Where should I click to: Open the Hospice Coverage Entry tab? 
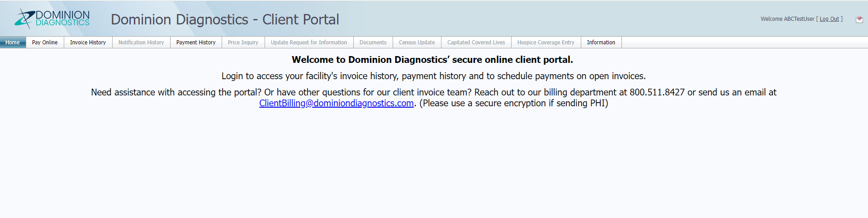[x=545, y=43]
